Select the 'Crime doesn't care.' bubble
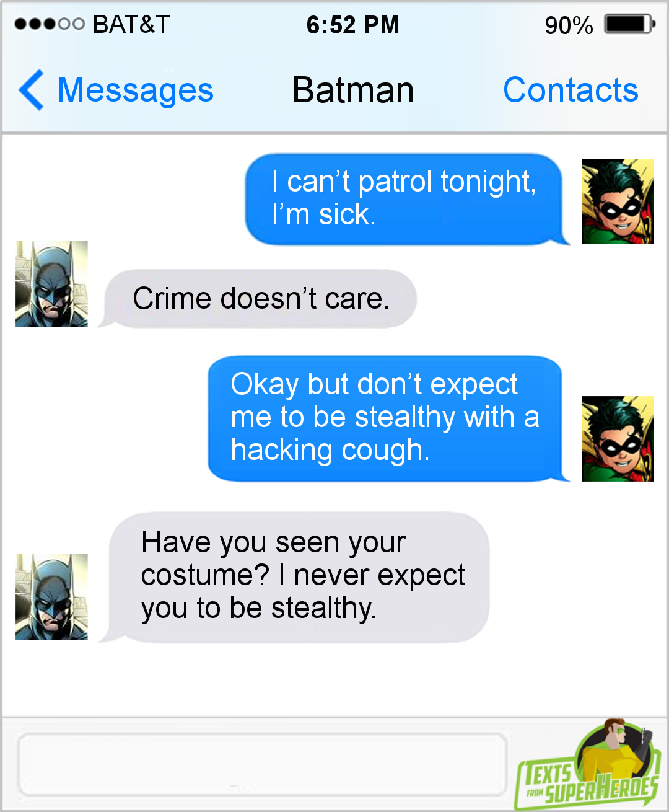This screenshot has width=669, height=812. coord(258,299)
